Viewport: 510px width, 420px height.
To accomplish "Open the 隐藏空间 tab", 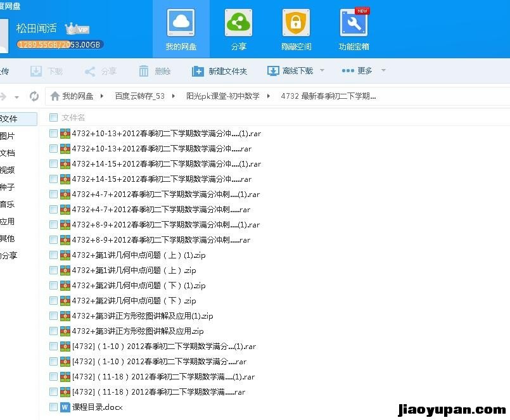I will [x=296, y=29].
